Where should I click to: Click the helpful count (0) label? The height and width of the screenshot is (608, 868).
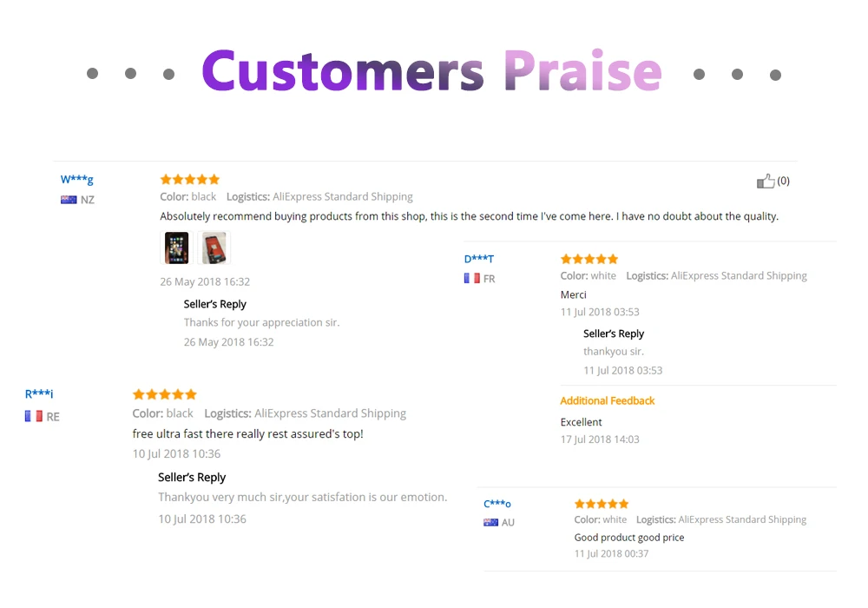[x=783, y=181]
